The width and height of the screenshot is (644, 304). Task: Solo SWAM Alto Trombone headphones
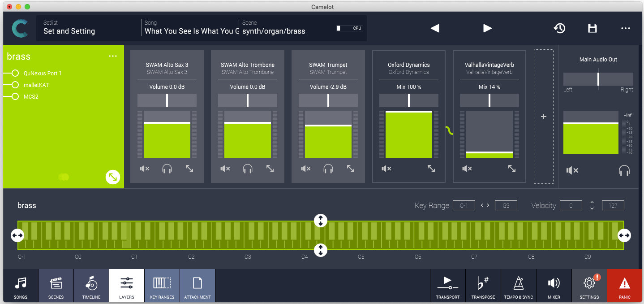click(248, 169)
